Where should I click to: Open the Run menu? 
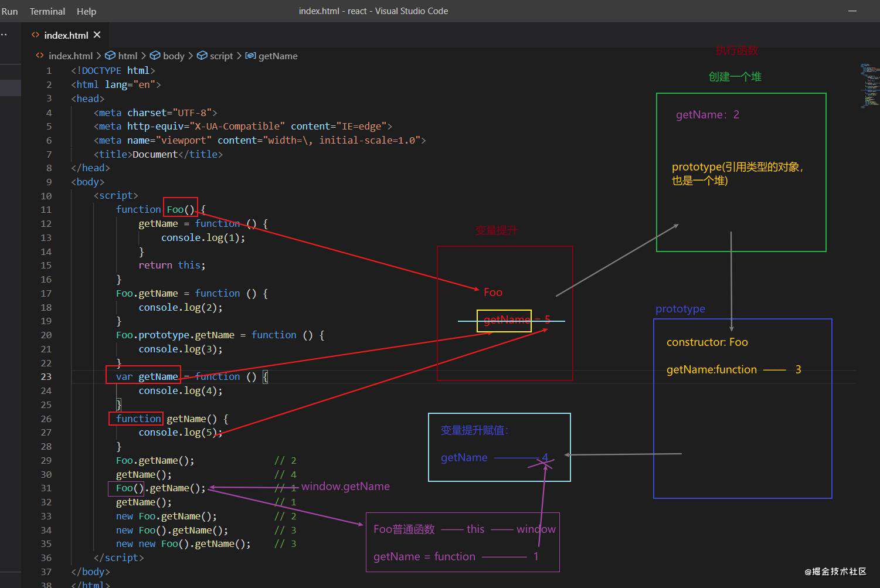9,11
